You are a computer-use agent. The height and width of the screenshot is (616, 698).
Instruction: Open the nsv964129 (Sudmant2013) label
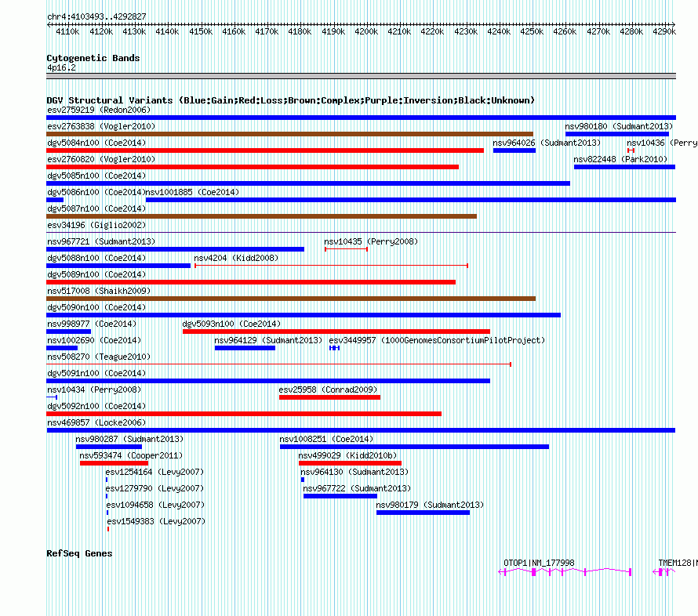point(268,340)
